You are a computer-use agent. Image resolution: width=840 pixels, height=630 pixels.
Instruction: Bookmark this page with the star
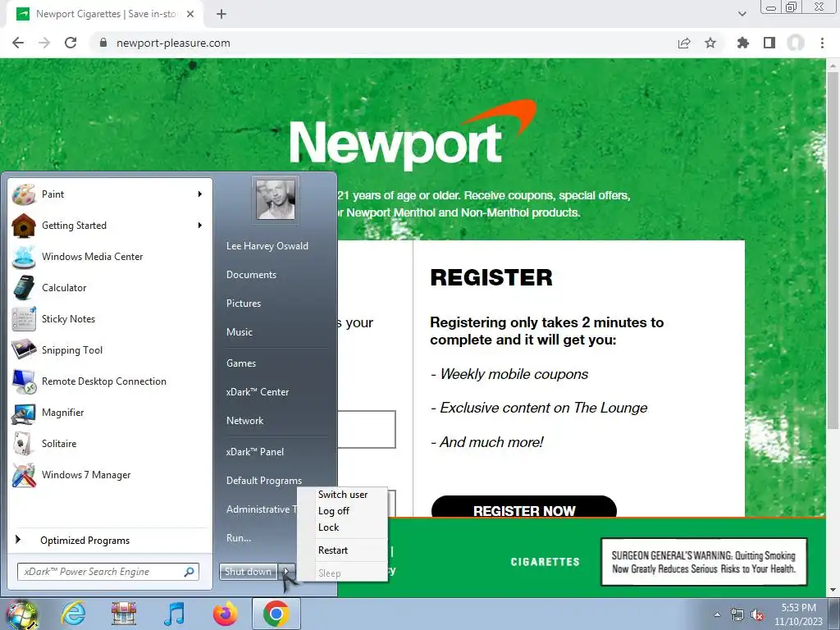point(710,43)
